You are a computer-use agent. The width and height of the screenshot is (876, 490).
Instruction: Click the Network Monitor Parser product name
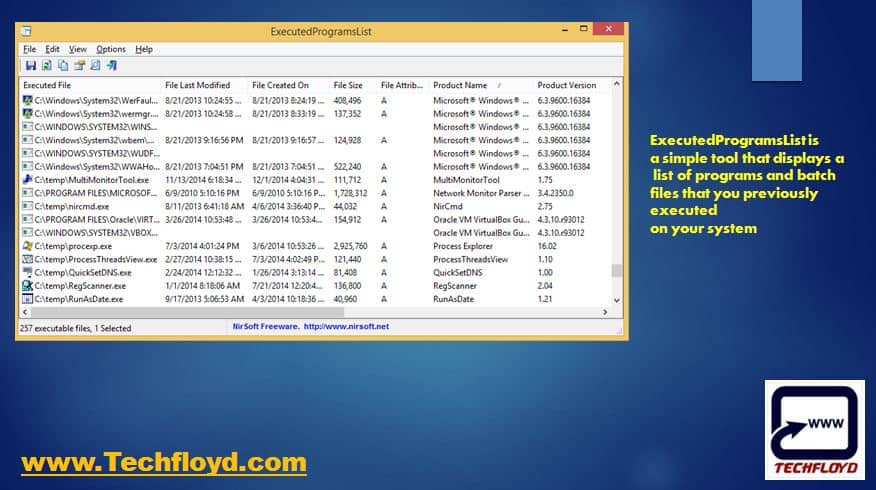pyautogui.click(x=481, y=193)
